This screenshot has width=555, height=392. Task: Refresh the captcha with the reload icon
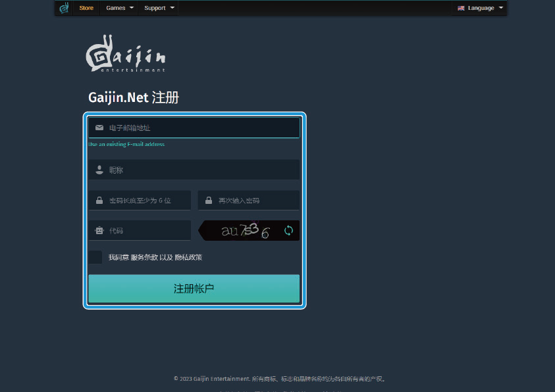[x=288, y=230]
